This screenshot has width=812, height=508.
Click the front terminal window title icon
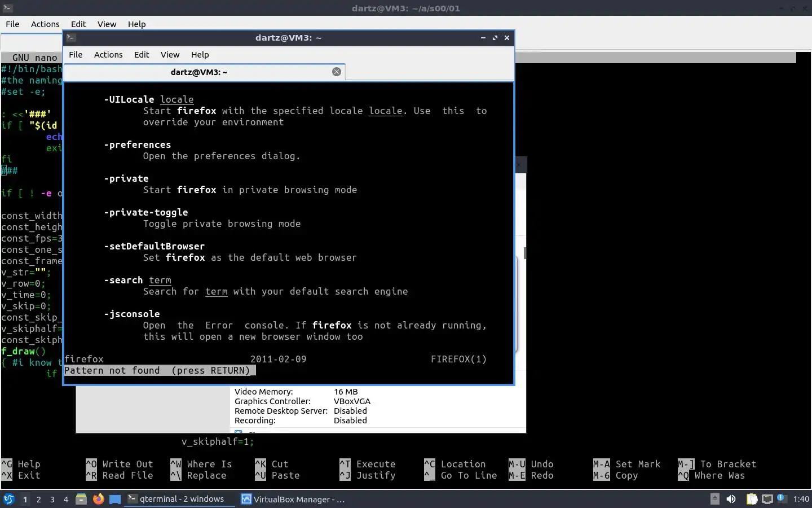click(x=71, y=38)
